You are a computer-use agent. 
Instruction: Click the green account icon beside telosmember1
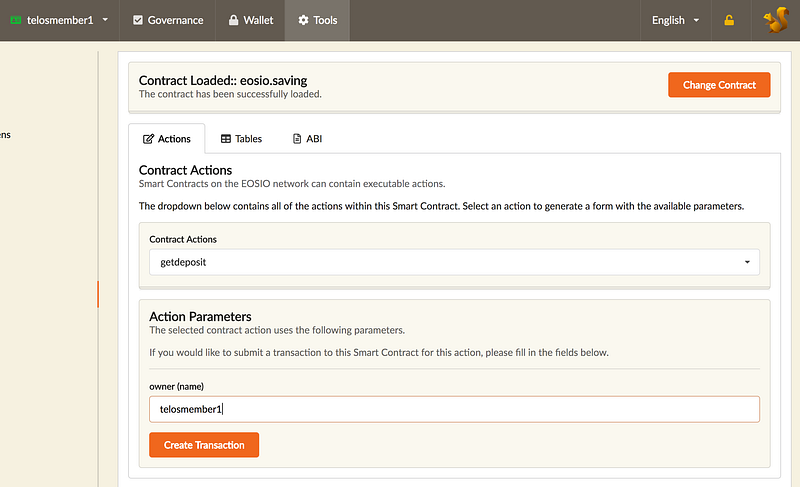pyautogui.click(x=16, y=20)
